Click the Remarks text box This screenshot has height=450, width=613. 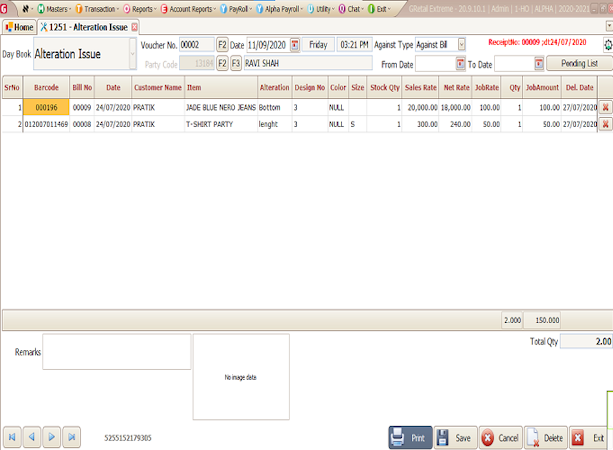tap(117, 351)
